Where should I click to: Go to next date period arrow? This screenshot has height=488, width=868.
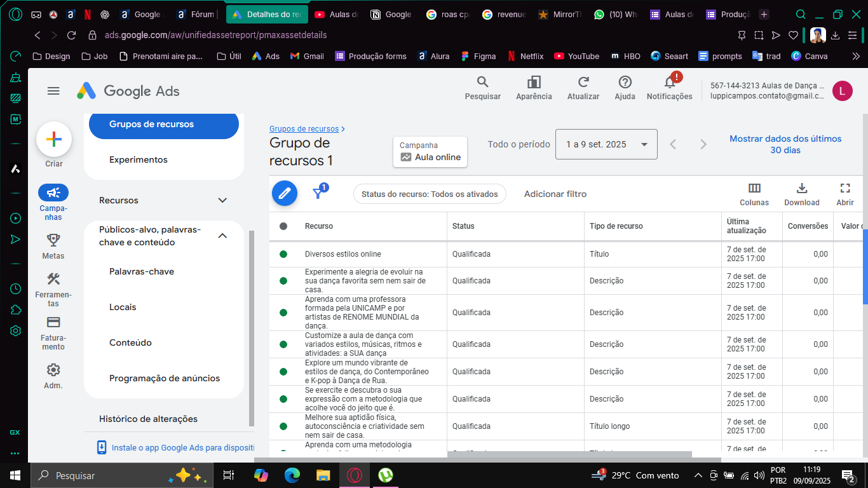703,144
